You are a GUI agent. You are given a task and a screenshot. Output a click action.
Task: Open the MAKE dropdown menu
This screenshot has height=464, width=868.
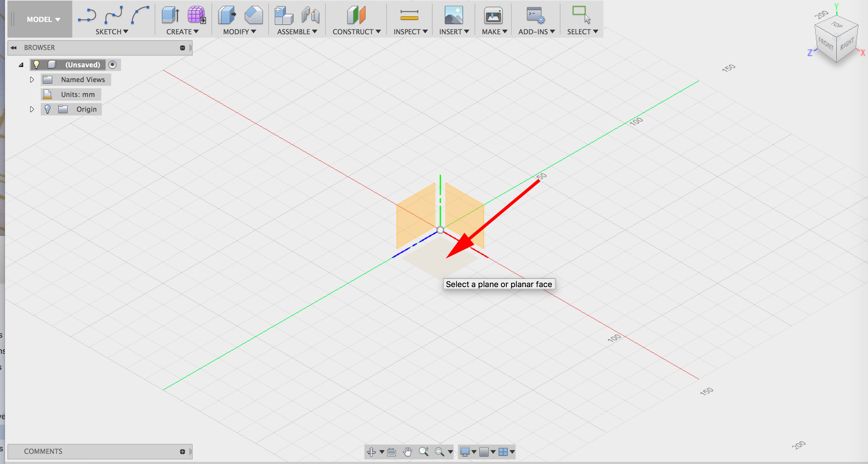pos(494,32)
